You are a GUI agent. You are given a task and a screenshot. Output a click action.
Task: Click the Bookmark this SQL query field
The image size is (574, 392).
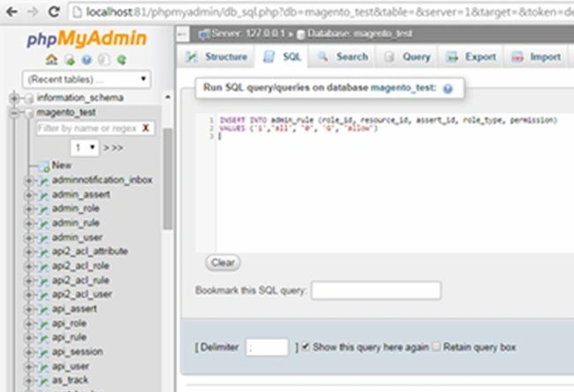point(376,290)
